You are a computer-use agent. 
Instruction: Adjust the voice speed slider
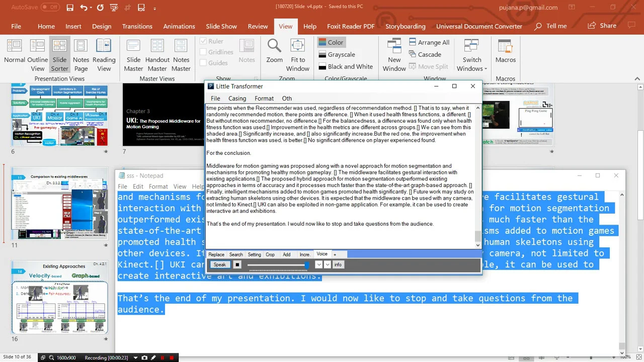click(278, 265)
